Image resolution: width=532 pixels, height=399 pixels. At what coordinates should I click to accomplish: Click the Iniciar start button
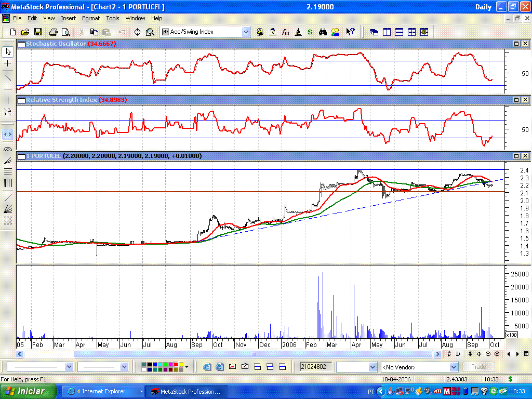tap(24, 391)
